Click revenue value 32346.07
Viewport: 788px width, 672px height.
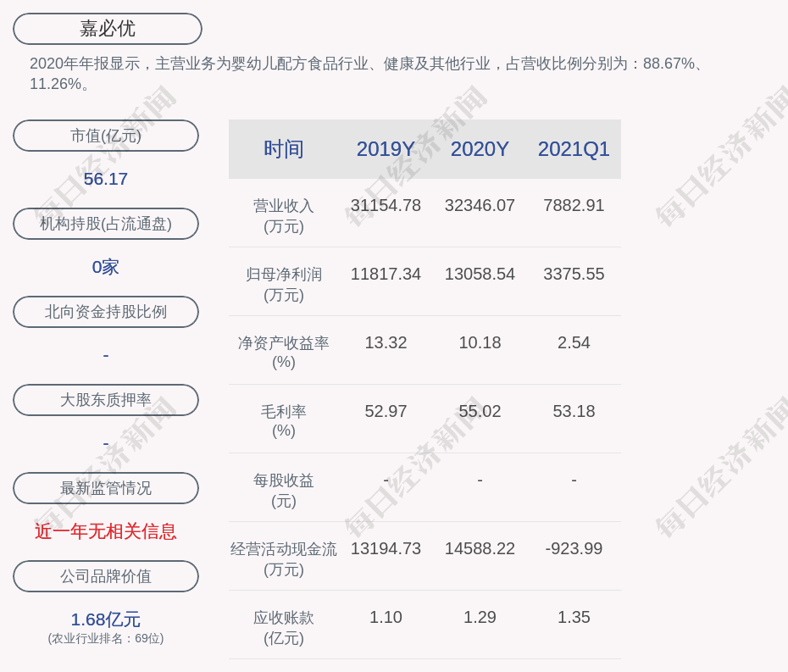click(x=480, y=206)
